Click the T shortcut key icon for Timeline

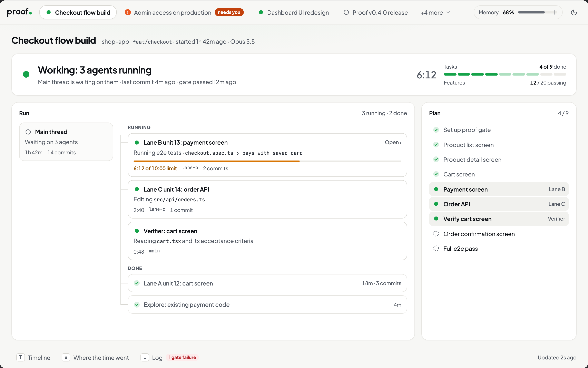click(20, 357)
